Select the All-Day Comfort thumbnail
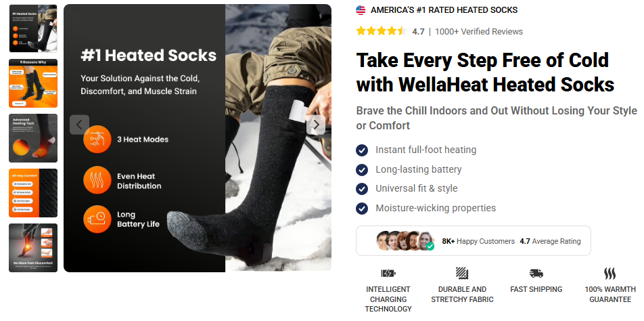Viewport: 644px width, 321px height. click(x=33, y=193)
